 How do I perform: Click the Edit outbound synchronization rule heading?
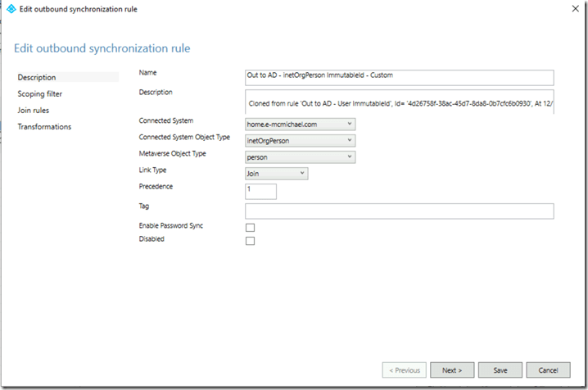[x=102, y=48]
